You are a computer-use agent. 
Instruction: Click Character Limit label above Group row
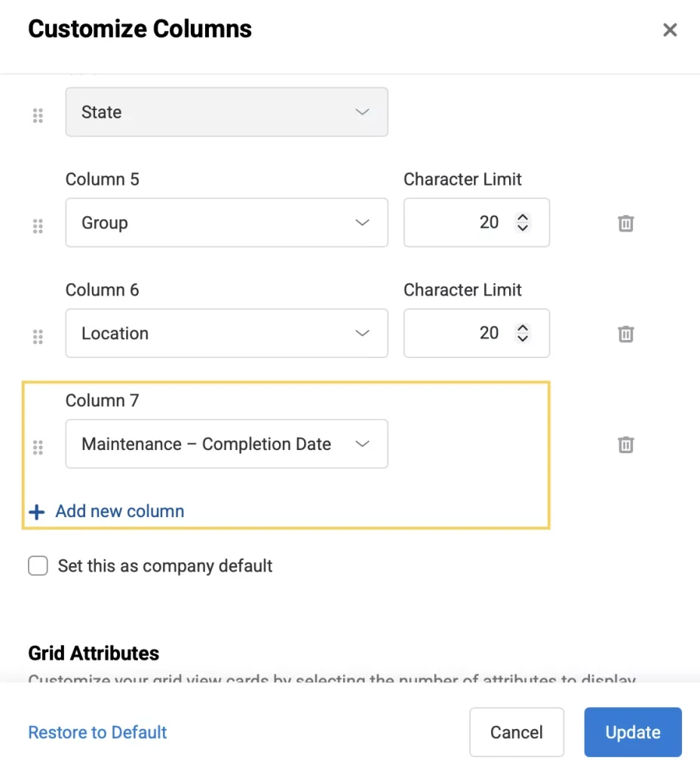click(x=462, y=179)
